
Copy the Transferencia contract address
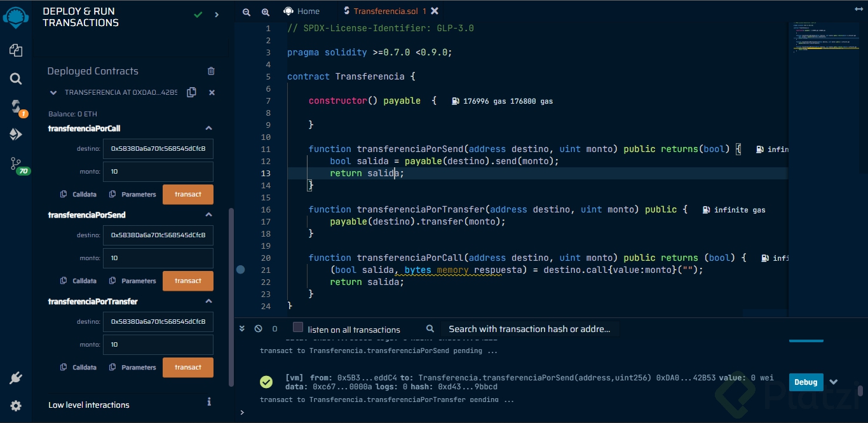pos(191,92)
